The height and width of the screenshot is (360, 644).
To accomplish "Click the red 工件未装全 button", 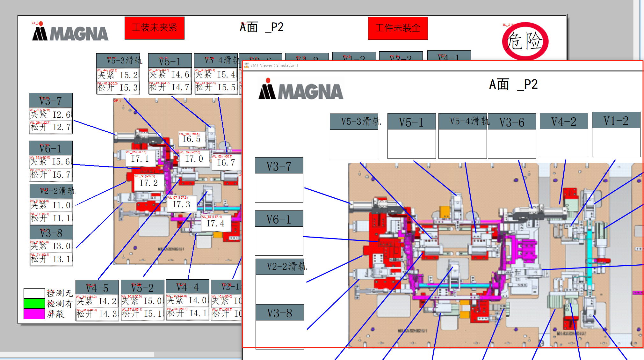I will point(398,28).
